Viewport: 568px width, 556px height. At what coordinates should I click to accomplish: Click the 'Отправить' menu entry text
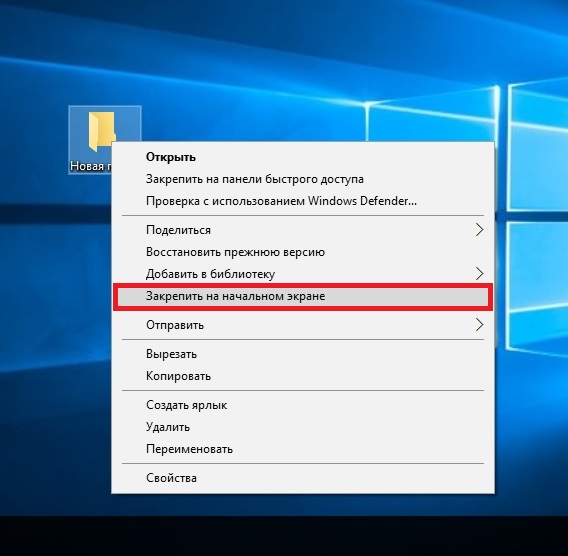175,325
